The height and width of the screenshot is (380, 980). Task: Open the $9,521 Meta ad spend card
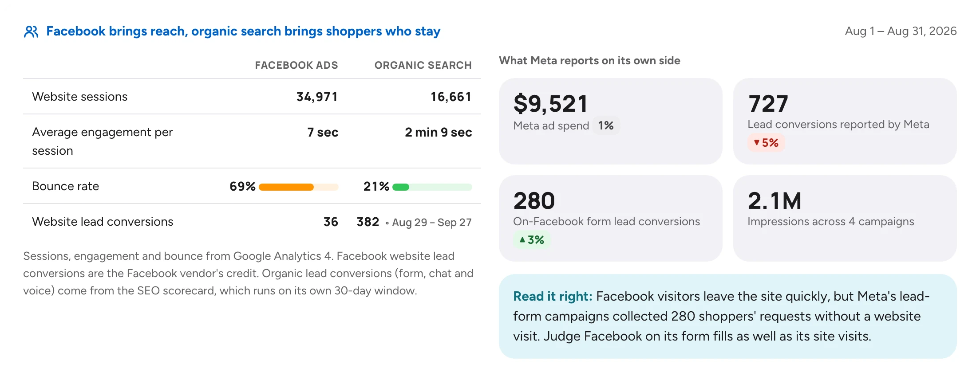point(610,121)
